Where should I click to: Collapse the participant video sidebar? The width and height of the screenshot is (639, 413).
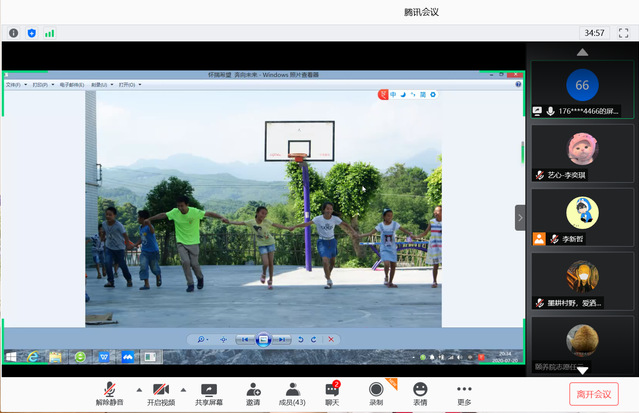click(520, 217)
